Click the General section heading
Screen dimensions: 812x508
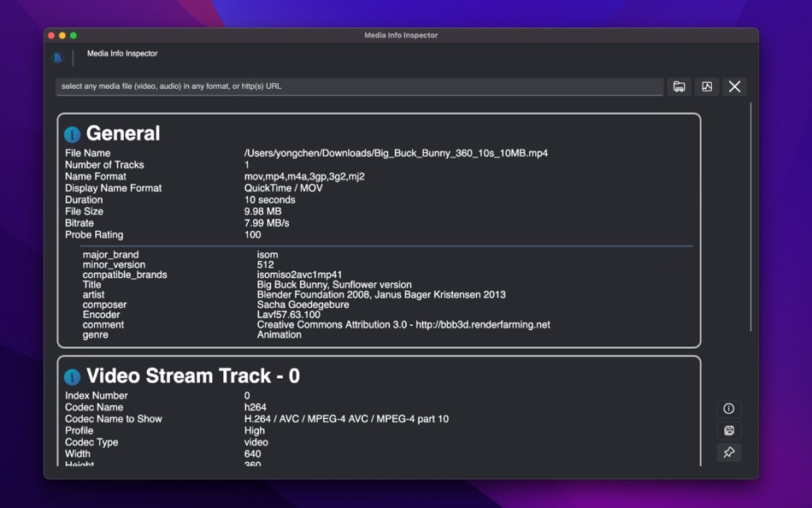[x=123, y=133]
